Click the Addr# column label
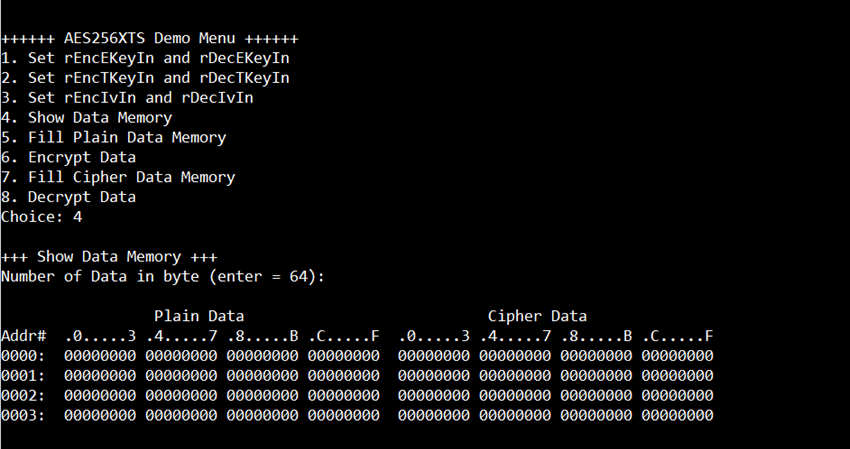The width and height of the screenshot is (850, 449). [23, 336]
